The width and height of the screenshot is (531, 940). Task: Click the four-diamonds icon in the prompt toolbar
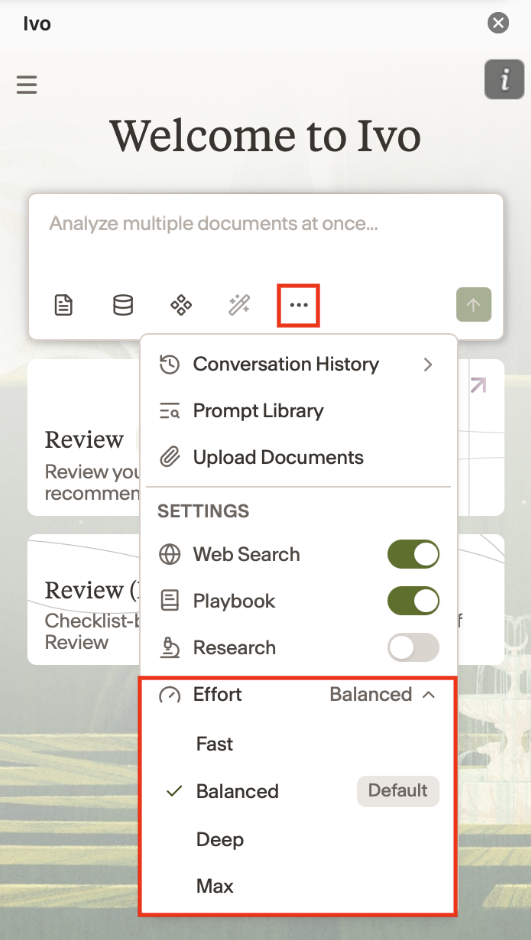coord(181,305)
